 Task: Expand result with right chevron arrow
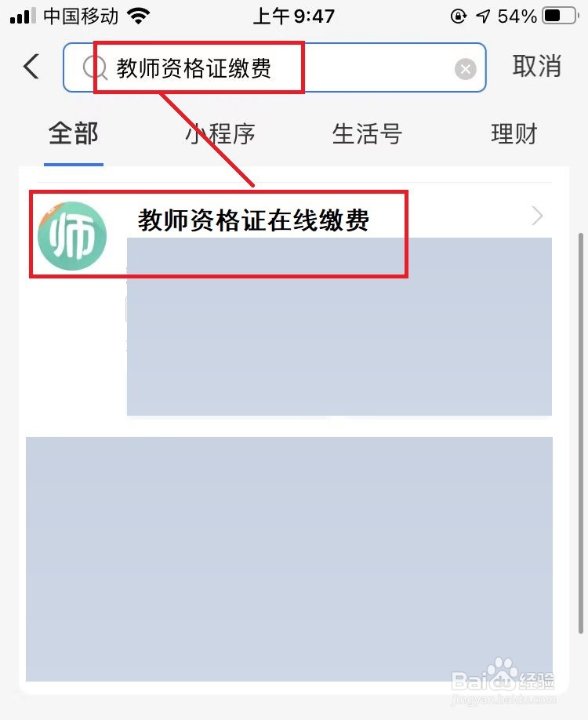(x=537, y=216)
